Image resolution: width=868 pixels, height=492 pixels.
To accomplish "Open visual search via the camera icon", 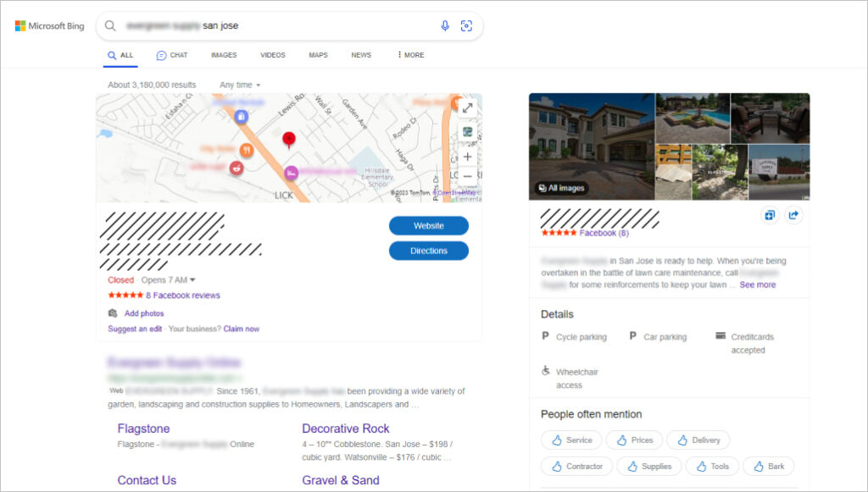I will pos(466,26).
